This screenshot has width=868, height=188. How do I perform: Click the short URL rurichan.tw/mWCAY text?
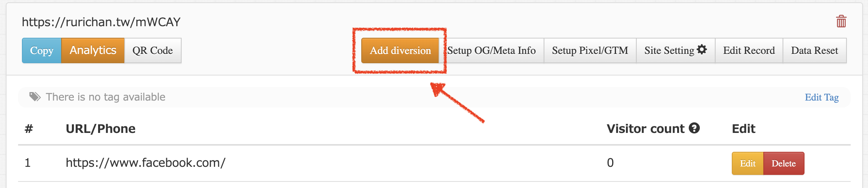101,22
